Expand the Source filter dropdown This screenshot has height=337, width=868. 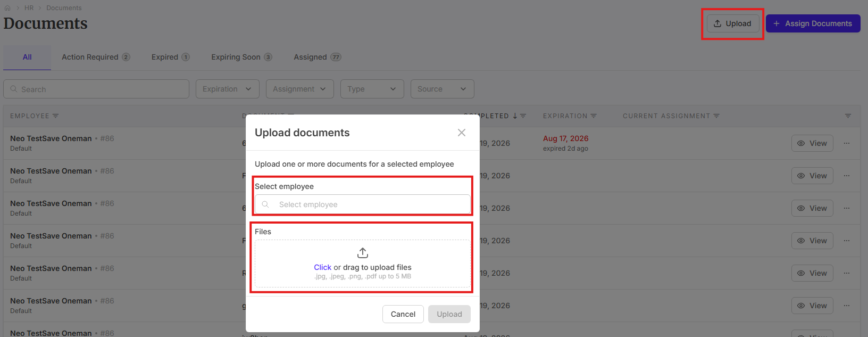442,89
